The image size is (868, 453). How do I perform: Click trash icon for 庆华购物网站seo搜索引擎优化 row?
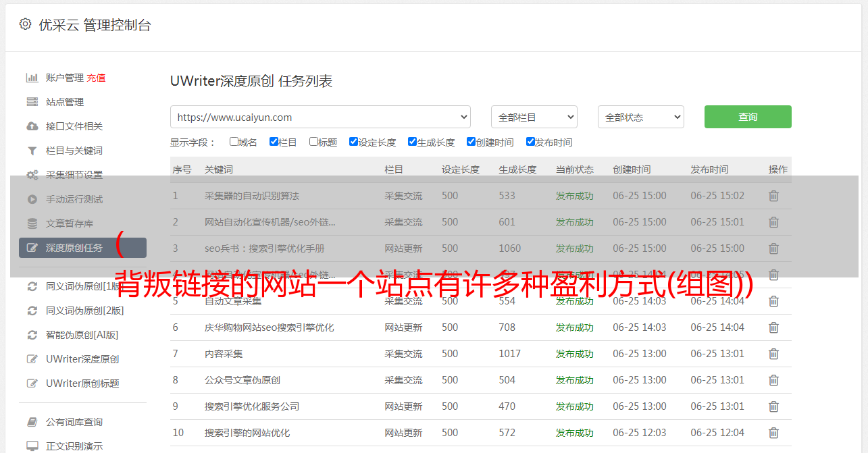click(x=773, y=327)
